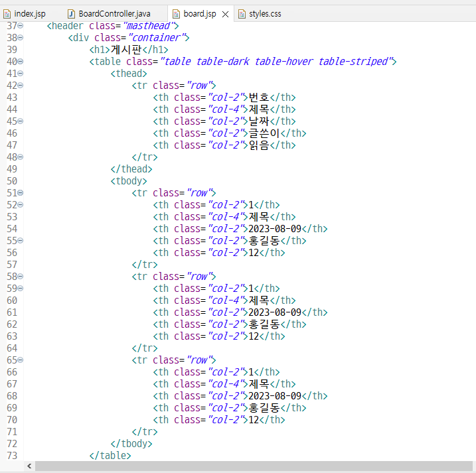This screenshot has height=473, width=476.
Task: Click the date 2023-08-09 on line 68
Action: [275, 396]
